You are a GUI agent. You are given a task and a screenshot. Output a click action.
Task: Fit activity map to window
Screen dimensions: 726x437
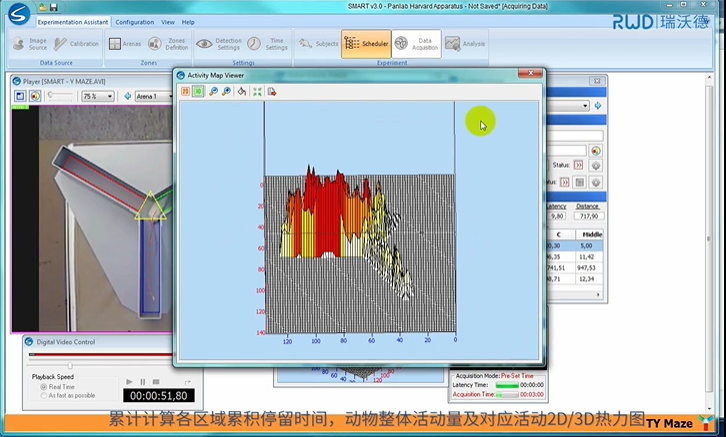[x=257, y=92]
